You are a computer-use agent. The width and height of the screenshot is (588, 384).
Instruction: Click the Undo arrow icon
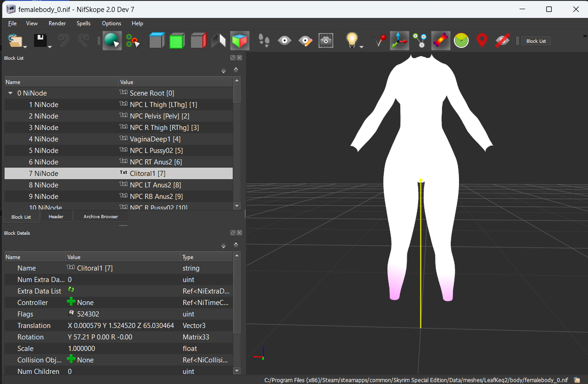tap(64, 41)
